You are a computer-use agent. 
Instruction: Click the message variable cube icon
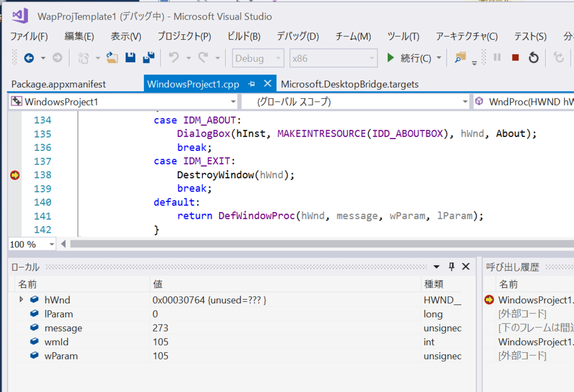[34, 328]
